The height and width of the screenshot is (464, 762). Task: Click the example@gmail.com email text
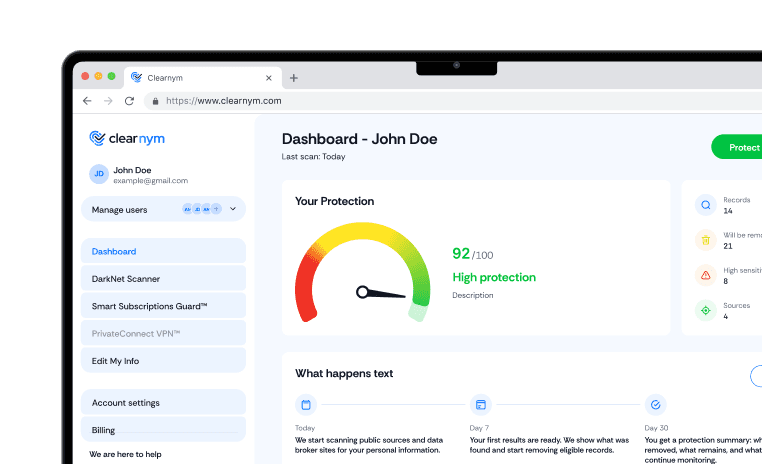(x=151, y=181)
